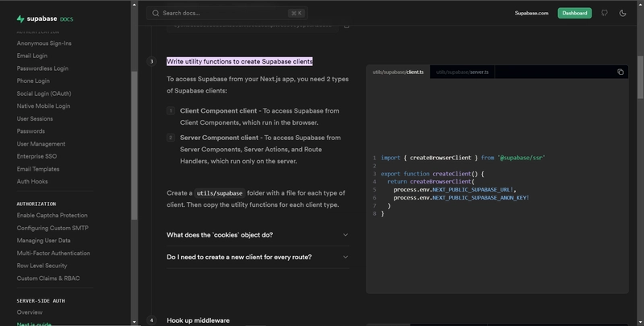Focus the Search docs field

click(x=227, y=13)
